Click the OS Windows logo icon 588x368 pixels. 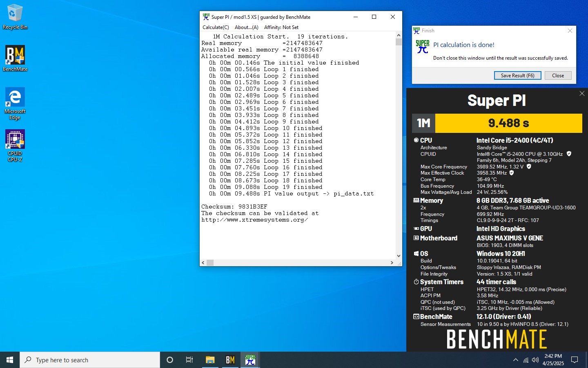tap(416, 254)
